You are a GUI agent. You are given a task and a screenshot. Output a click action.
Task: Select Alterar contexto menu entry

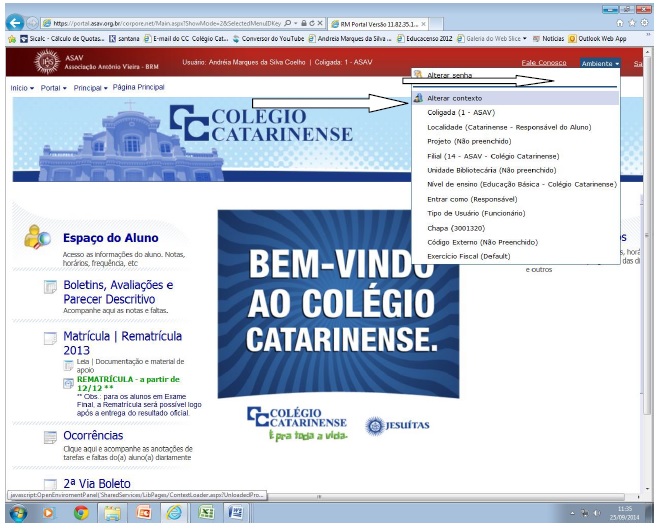coord(515,98)
